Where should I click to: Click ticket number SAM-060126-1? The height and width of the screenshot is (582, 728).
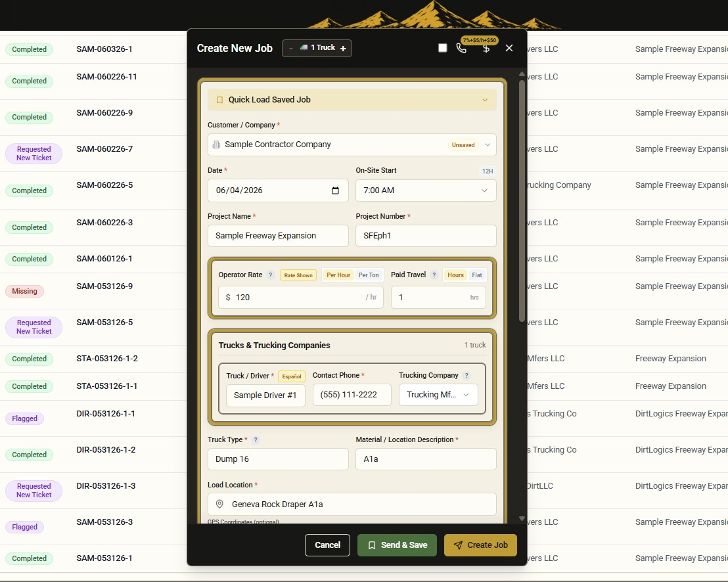click(x=104, y=259)
